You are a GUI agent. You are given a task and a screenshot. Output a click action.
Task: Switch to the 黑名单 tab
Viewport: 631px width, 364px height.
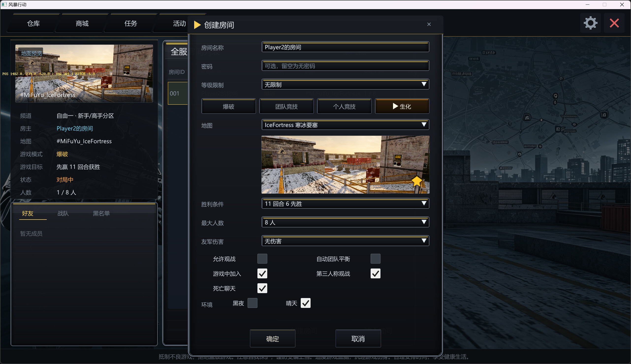point(101,213)
